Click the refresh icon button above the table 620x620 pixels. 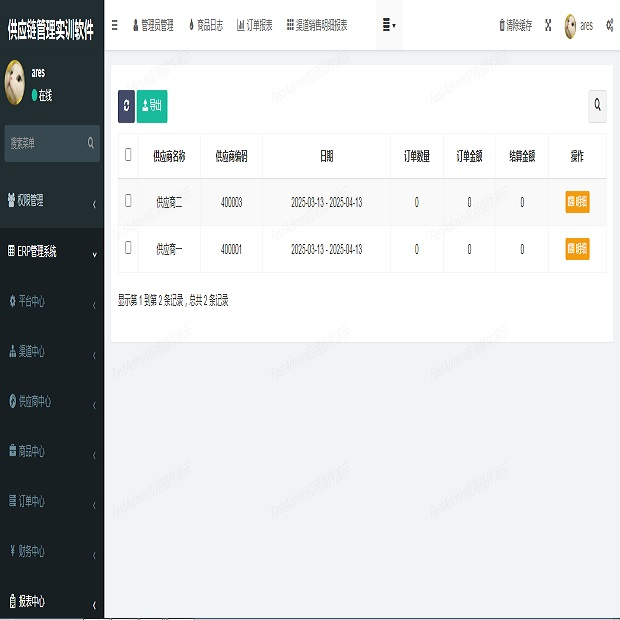[126, 105]
